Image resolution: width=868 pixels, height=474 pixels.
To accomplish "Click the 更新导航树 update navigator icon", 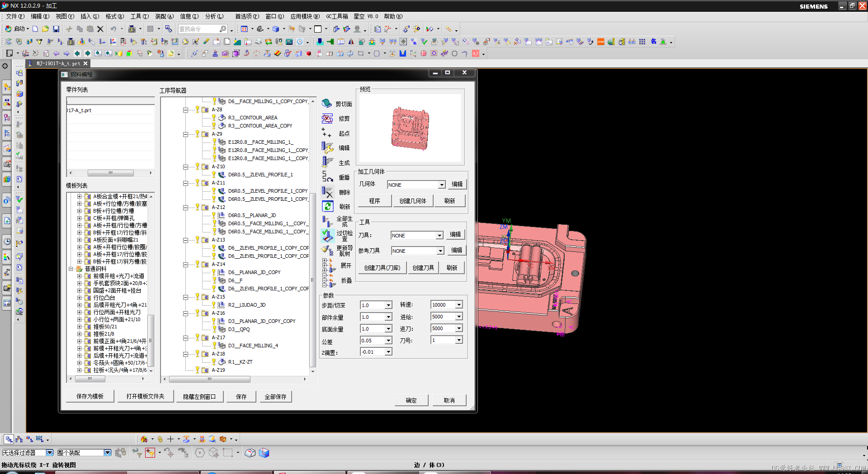I will [x=327, y=250].
